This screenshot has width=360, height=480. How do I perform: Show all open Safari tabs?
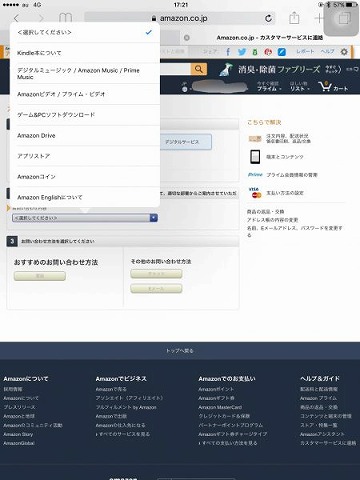click(344, 18)
